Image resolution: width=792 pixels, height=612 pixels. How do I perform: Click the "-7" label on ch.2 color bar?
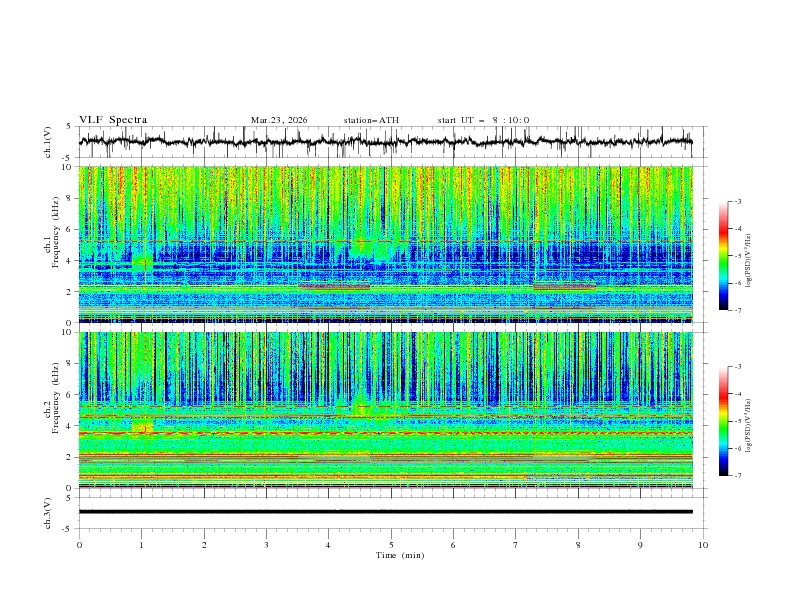tap(737, 476)
